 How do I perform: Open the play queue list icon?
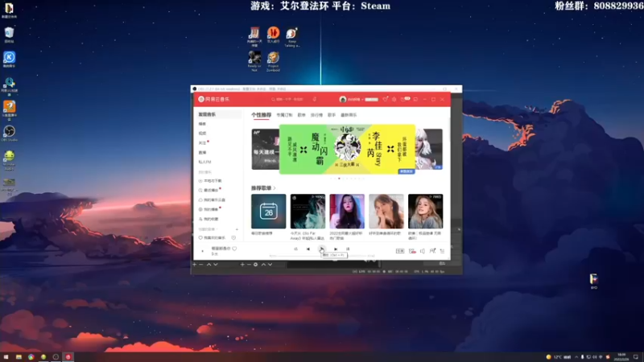(x=442, y=251)
